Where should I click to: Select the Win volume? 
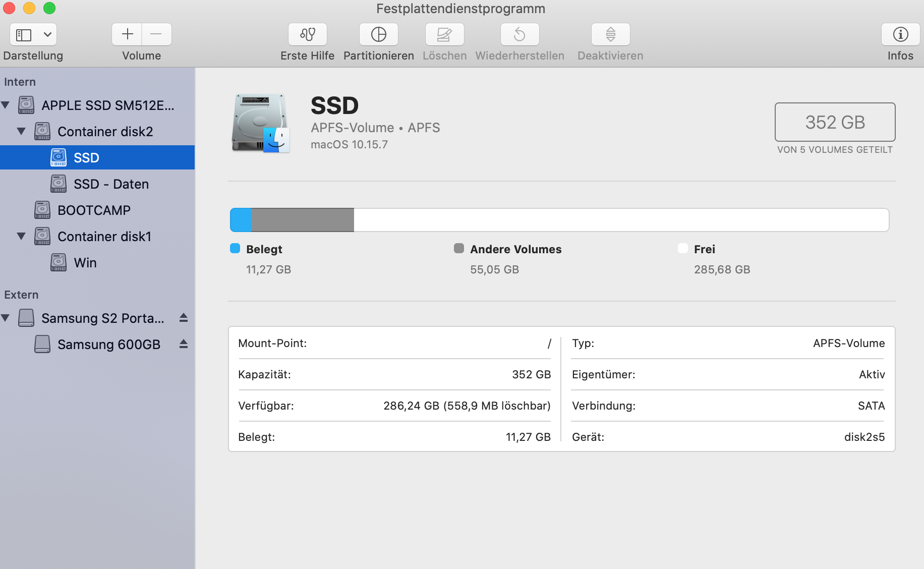tap(85, 263)
